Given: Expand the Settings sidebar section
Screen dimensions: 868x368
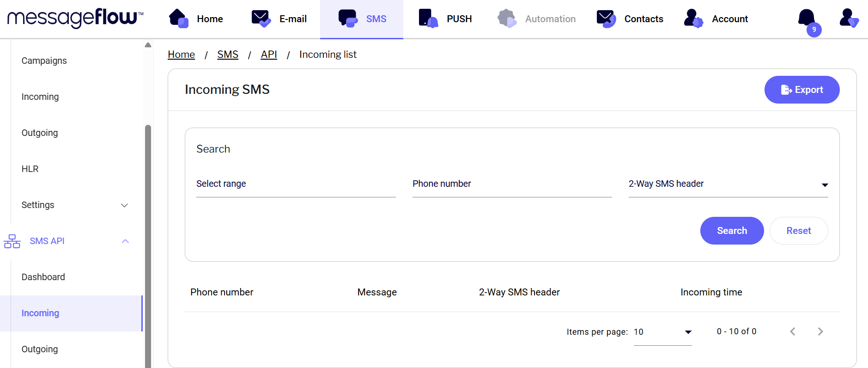Looking at the screenshot, I should click(124, 205).
